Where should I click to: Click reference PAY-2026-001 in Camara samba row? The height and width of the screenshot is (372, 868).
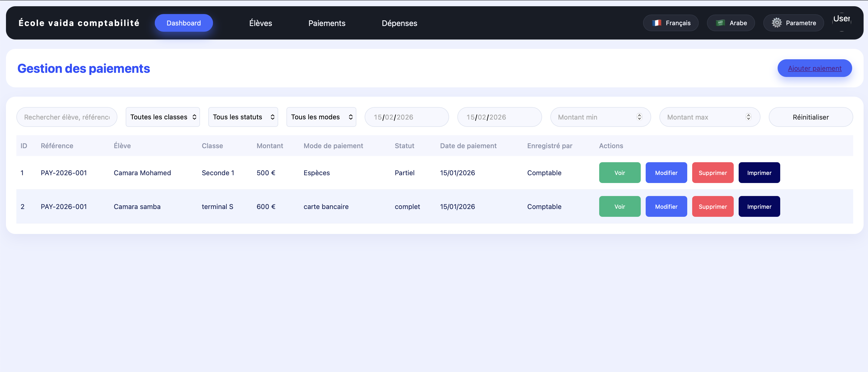click(64, 206)
